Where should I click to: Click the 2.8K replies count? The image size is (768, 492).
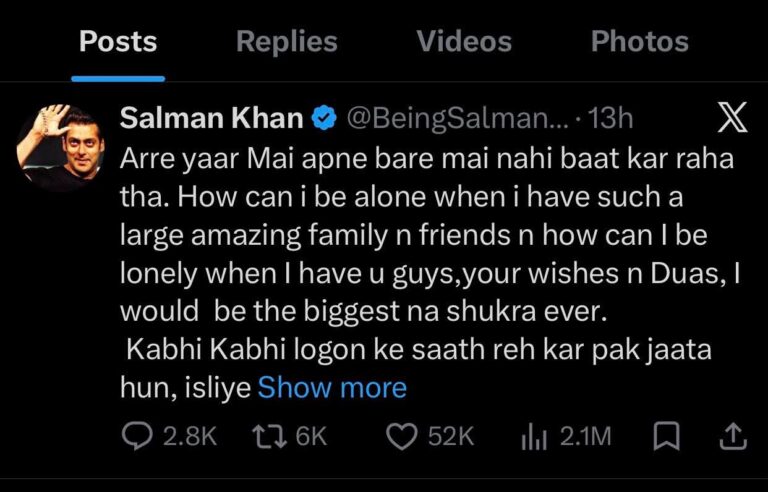pos(190,436)
